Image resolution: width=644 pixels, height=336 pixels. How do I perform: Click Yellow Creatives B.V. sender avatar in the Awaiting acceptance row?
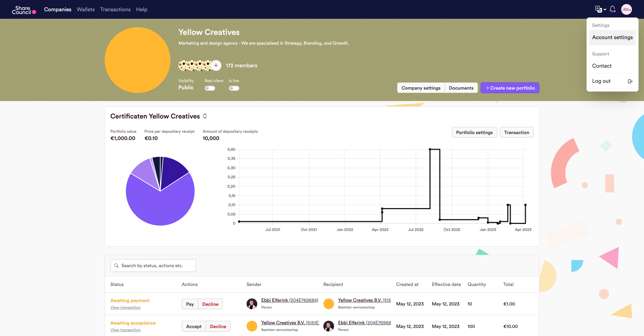(252, 326)
